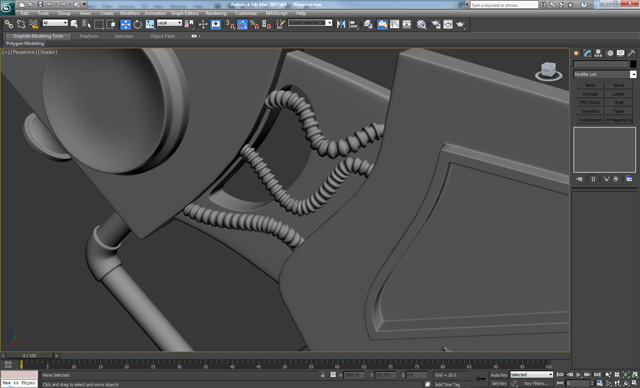640x388 pixels.
Task: Toggle the Spinner Snap icon
Action: 267,24
